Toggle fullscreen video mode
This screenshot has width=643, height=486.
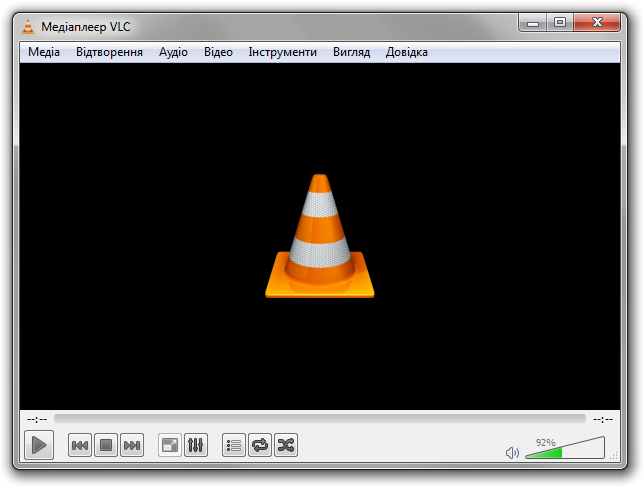coord(170,445)
